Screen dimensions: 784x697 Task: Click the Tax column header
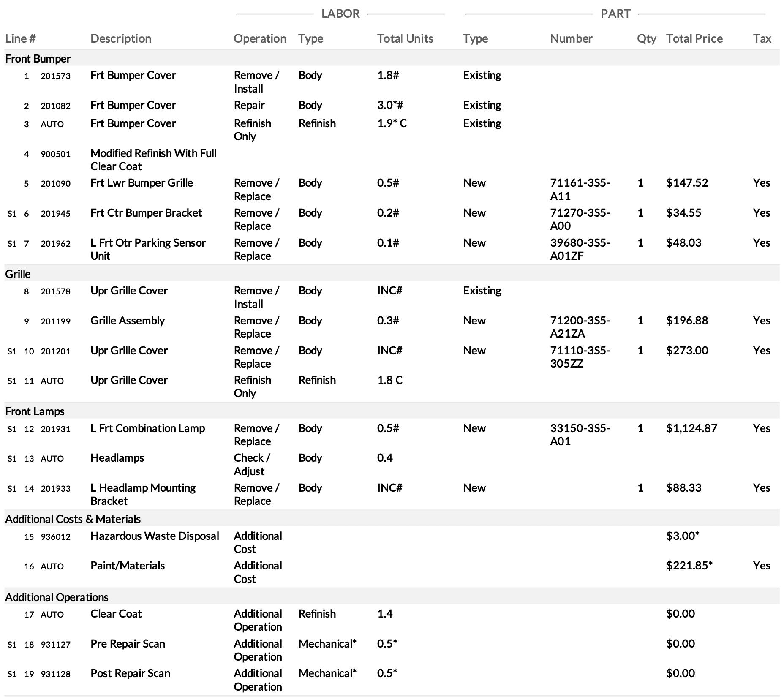762,38
